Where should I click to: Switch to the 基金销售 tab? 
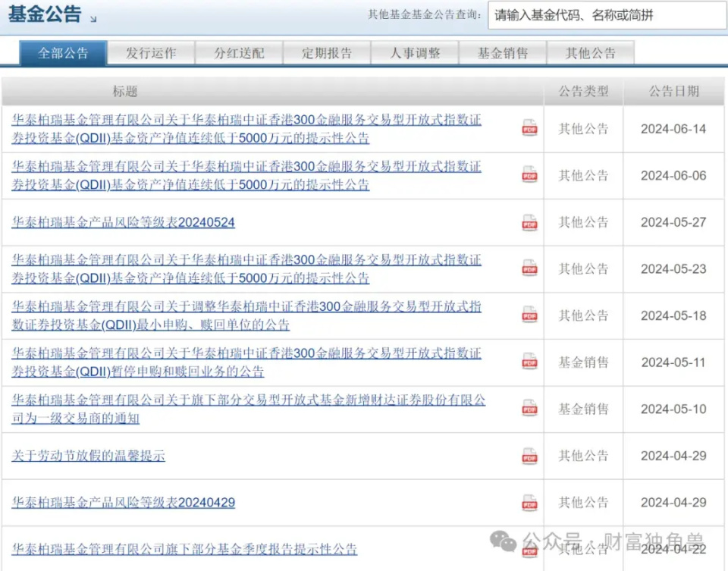coord(503,53)
